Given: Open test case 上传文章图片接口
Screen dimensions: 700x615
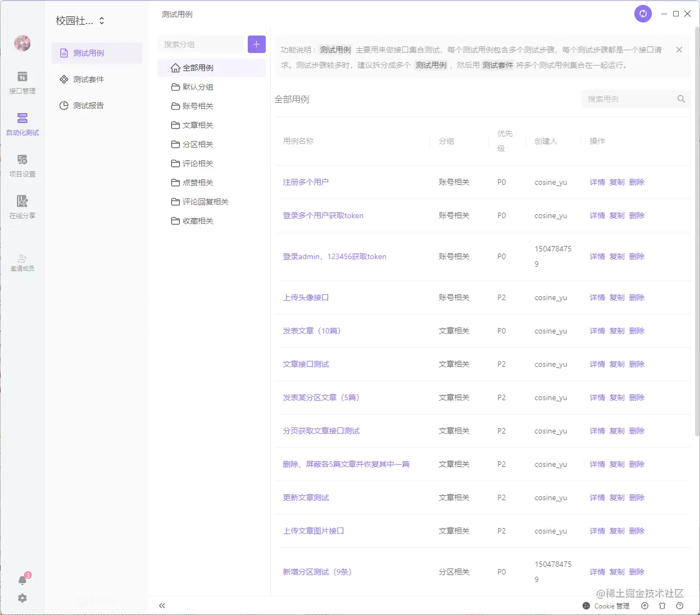Looking at the screenshot, I should tap(313, 531).
